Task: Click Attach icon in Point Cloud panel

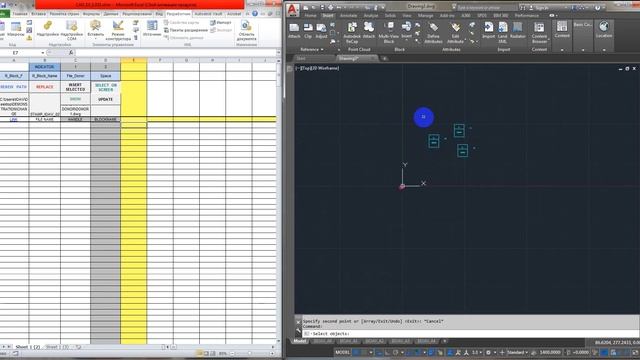Action: pos(369,31)
